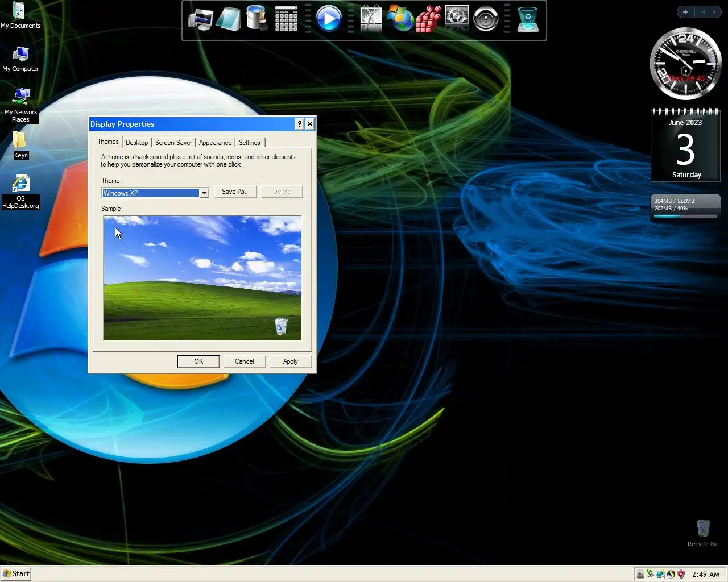Click the display monitor tray icon
Viewport: 728px width, 582px height.
coord(660,574)
